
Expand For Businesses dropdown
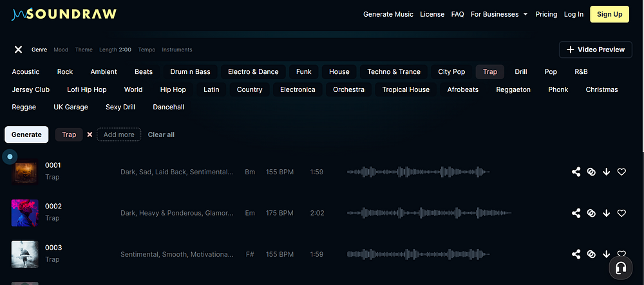pyautogui.click(x=499, y=14)
